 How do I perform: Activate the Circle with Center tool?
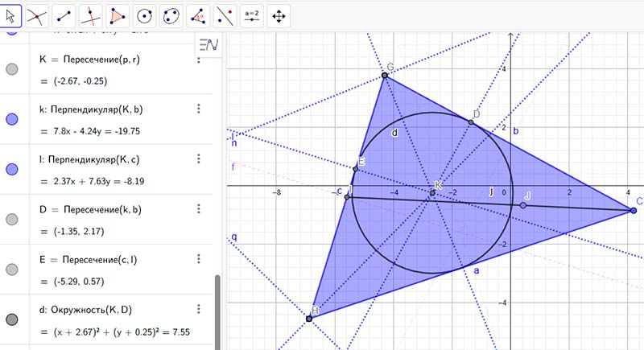pyautogui.click(x=144, y=15)
